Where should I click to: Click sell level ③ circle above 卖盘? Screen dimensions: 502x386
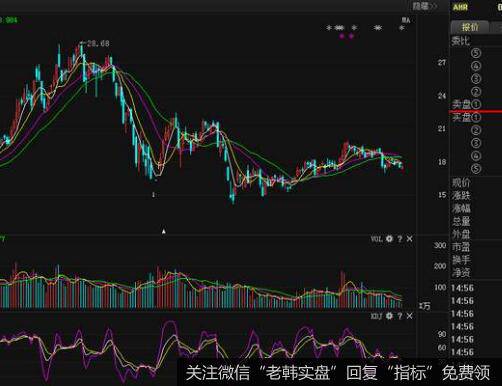[x=476, y=79]
